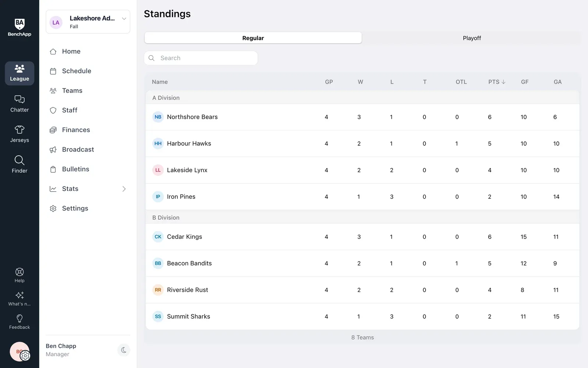Sort by L column header
The width and height of the screenshot is (588, 368).
(x=392, y=82)
